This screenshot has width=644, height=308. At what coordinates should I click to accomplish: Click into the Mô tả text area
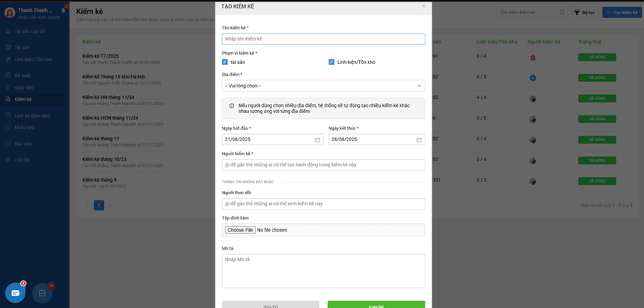click(323, 271)
